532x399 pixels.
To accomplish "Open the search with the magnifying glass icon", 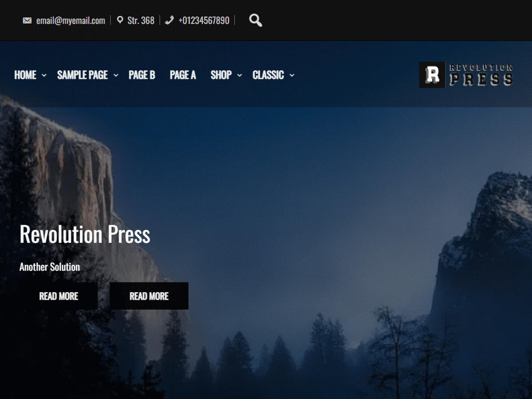I will click(x=255, y=20).
